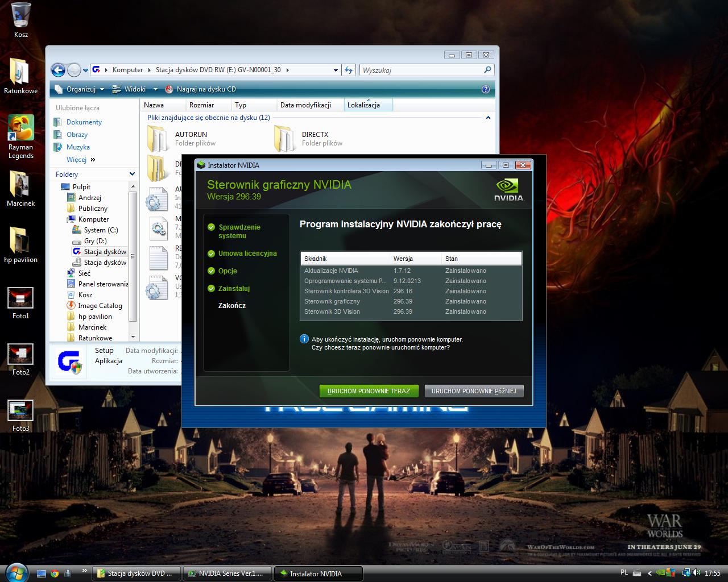Sort by Data modyfikacji column
728x582 pixels.
(311, 105)
